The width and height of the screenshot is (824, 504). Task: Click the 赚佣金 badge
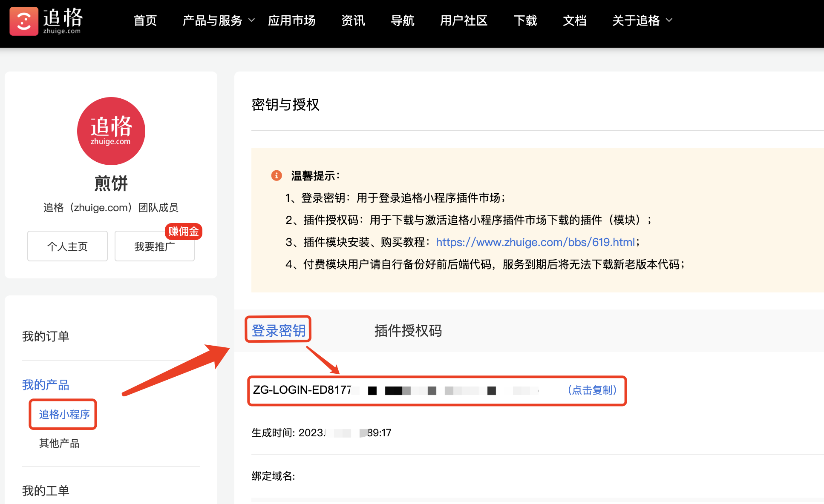(x=184, y=231)
